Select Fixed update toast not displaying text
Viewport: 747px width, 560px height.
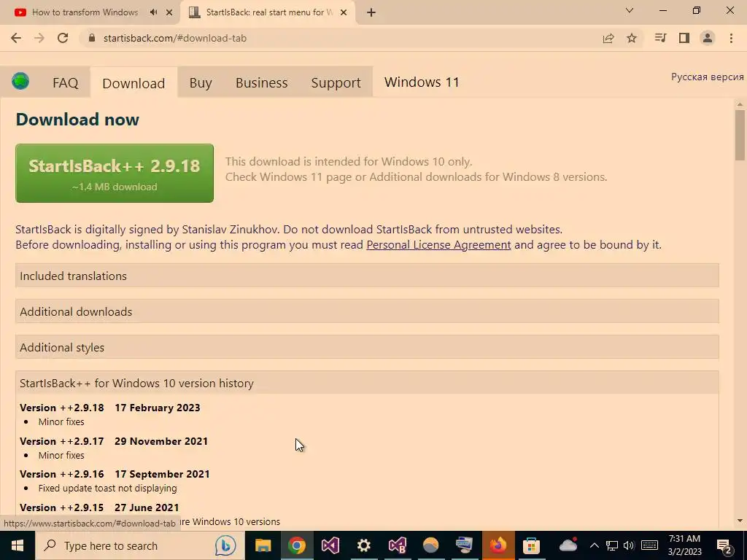point(108,488)
